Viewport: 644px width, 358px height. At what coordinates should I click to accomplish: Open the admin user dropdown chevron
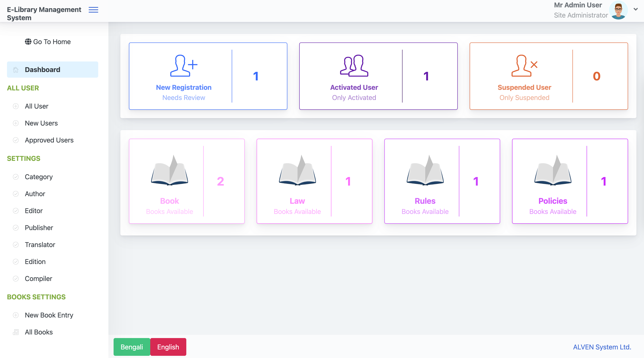click(636, 9)
